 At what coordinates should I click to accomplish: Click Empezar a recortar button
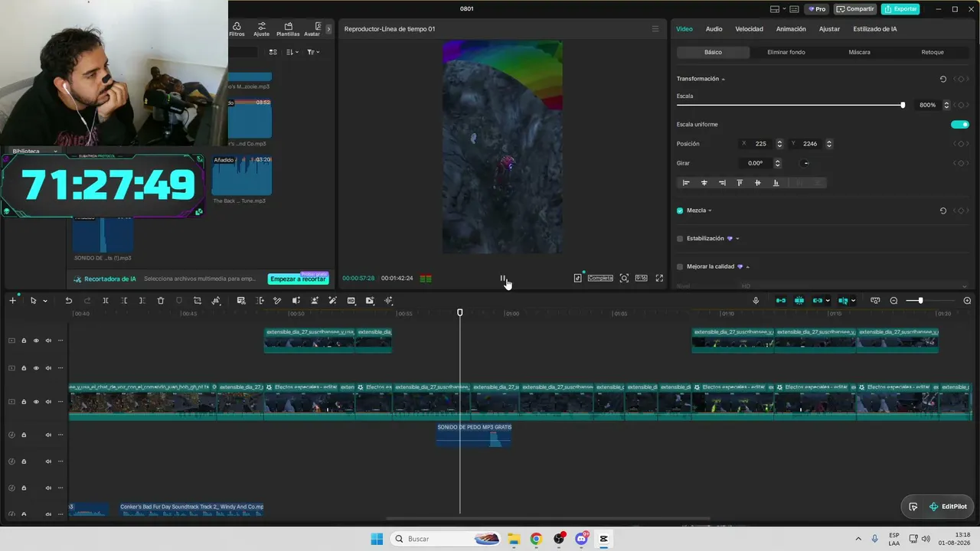click(x=298, y=279)
